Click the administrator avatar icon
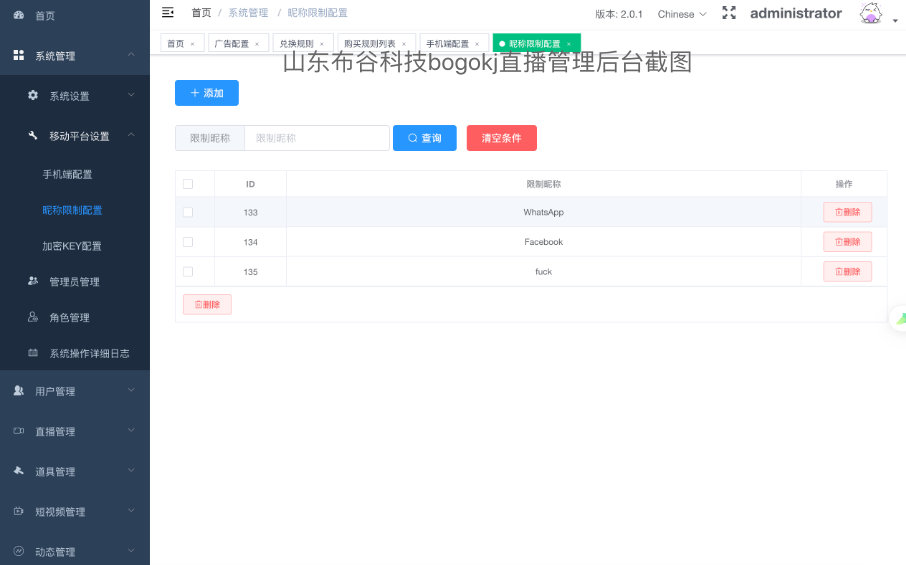This screenshot has height=565, width=906. pos(870,14)
